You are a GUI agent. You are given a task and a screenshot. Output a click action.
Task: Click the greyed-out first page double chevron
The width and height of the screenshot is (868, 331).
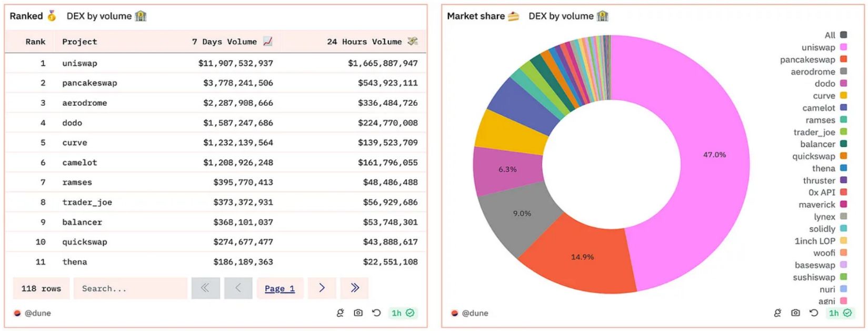pyautogui.click(x=205, y=288)
